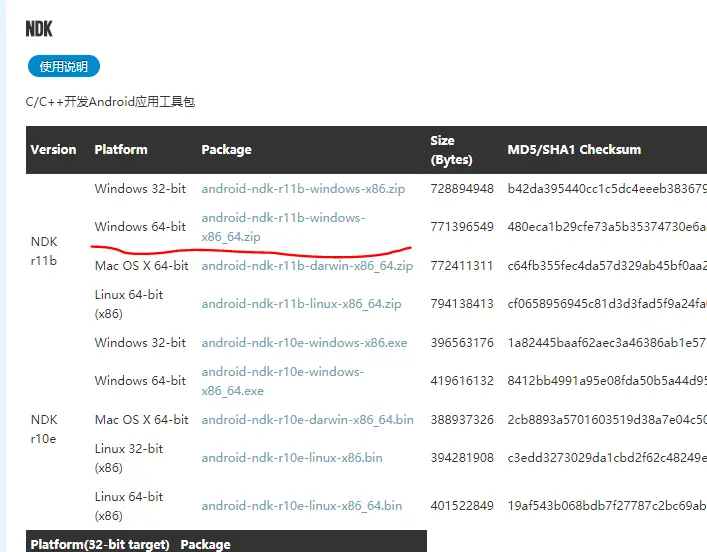Viewport: 707px width, 552px height.
Task: Select the NDK r11b version cell
Action: pos(44,251)
